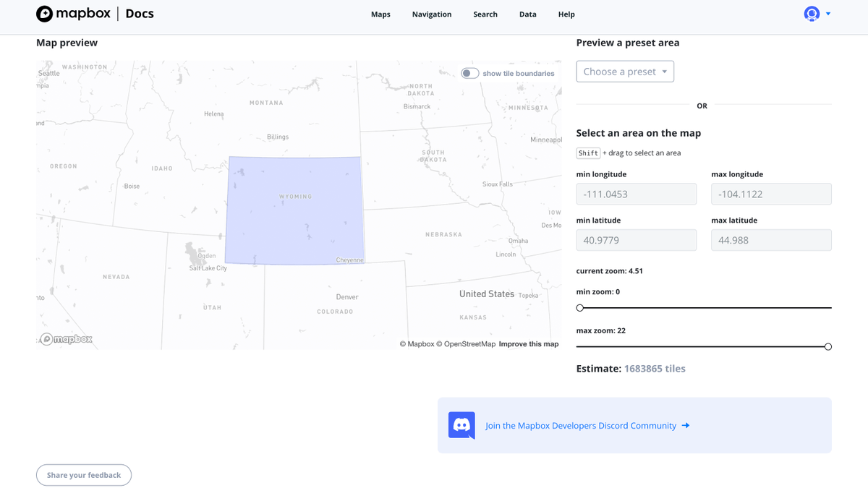Screen dimensions: 868x488
Task: Click the arrow icon after Discord link
Action: pyautogui.click(x=686, y=426)
